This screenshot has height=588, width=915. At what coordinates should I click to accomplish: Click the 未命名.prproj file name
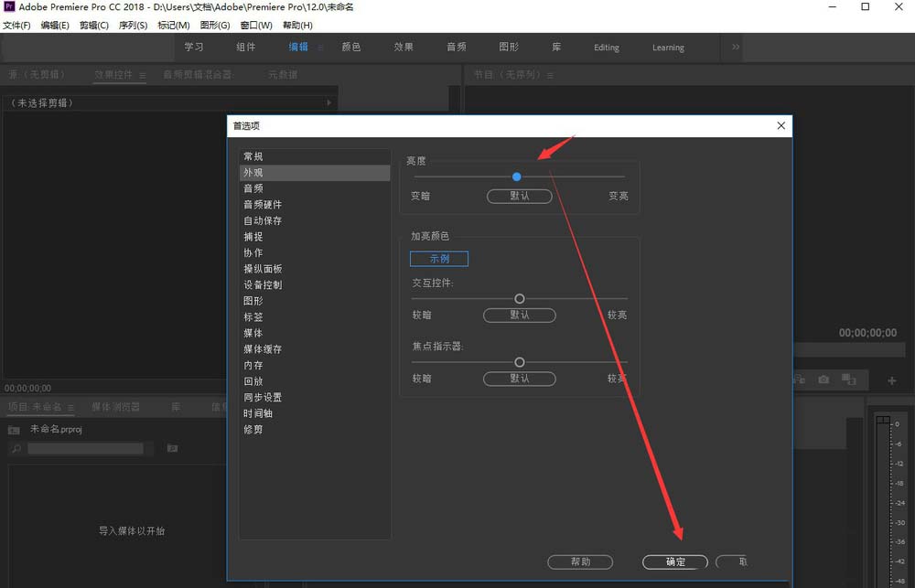[x=56, y=429]
